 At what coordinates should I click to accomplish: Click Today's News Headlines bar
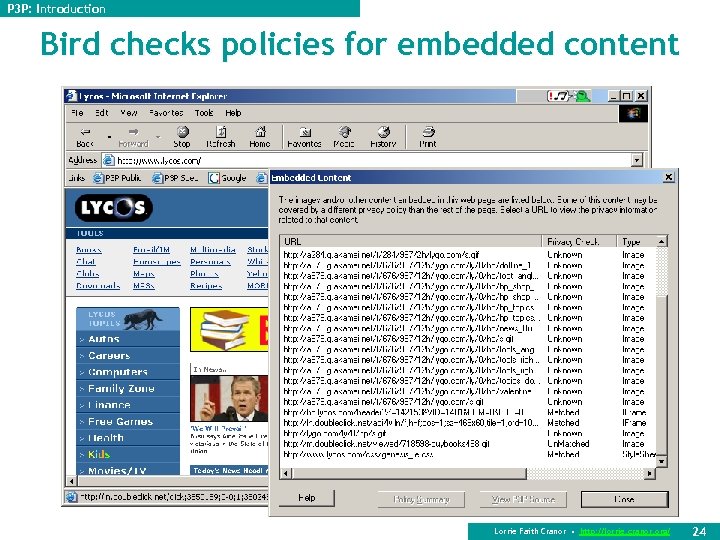pos(229,470)
